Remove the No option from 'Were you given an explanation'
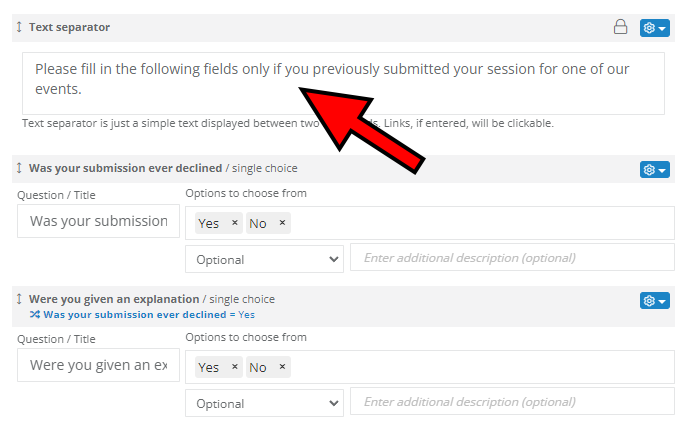690x428 pixels. tap(282, 367)
